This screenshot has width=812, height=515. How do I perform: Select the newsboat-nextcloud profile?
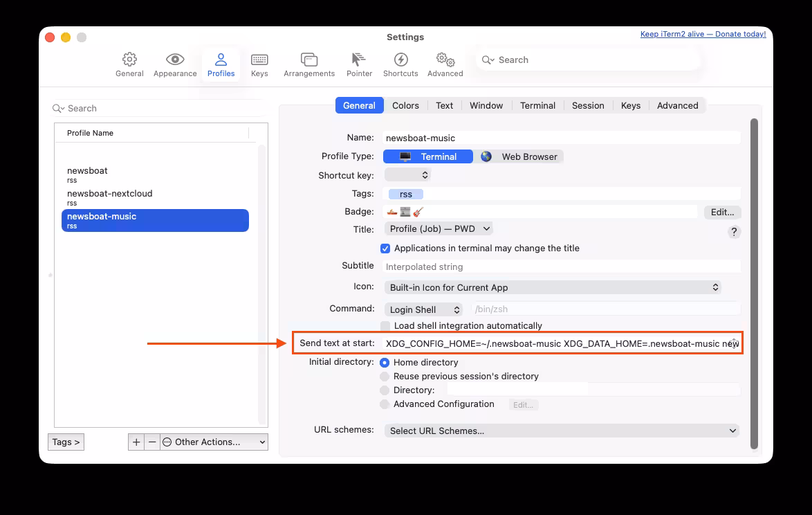pos(109,197)
